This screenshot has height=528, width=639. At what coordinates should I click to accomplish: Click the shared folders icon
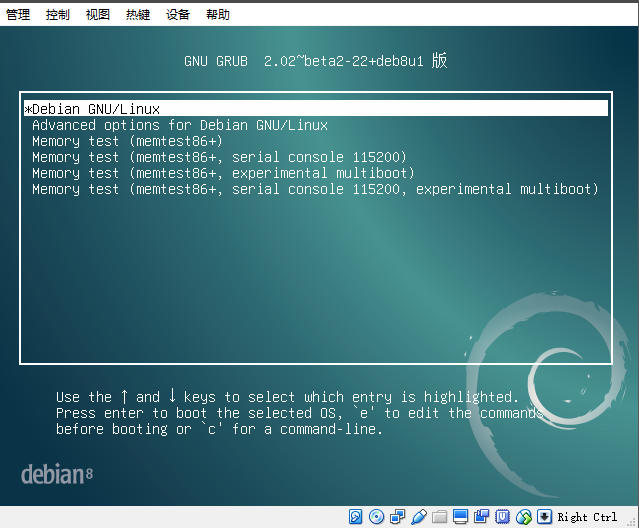[x=439, y=517]
